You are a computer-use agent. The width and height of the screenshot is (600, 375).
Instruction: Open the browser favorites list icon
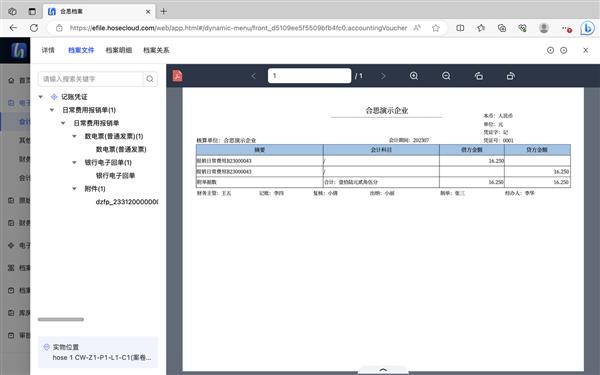tap(481, 28)
